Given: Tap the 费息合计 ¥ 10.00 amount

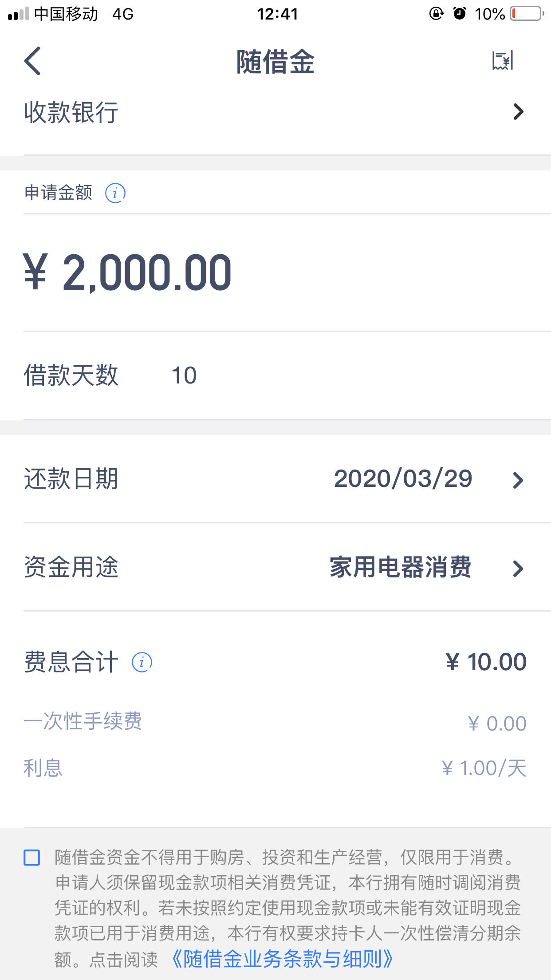Looking at the screenshot, I should pos(486,662).
